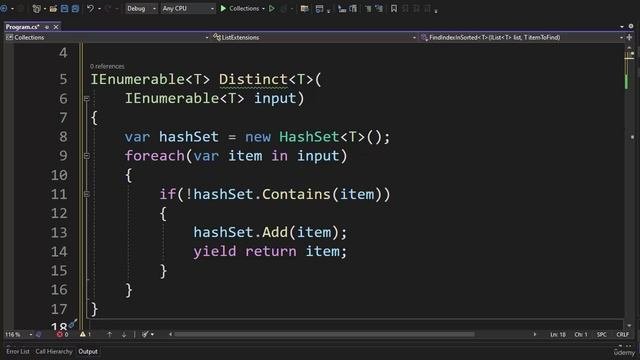Viewport: 640px width, 360px height.
Task: Click the vertical scrollbar down arrow
Action: [629, 325]
